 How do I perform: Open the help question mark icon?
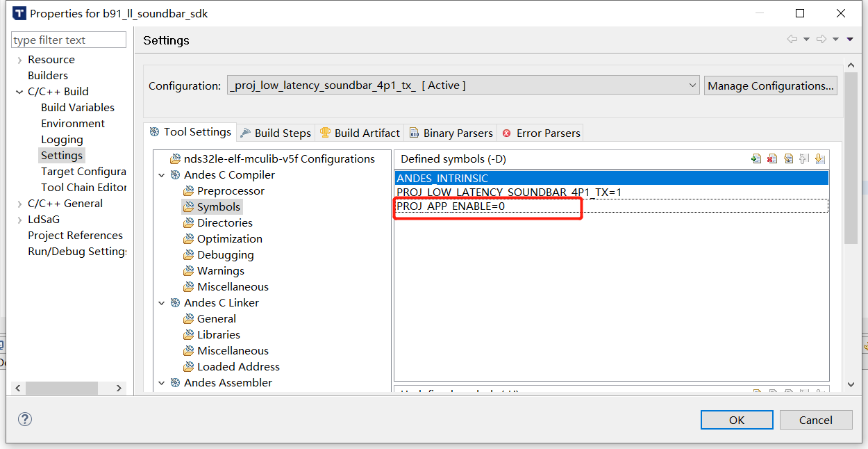(25, 419)
